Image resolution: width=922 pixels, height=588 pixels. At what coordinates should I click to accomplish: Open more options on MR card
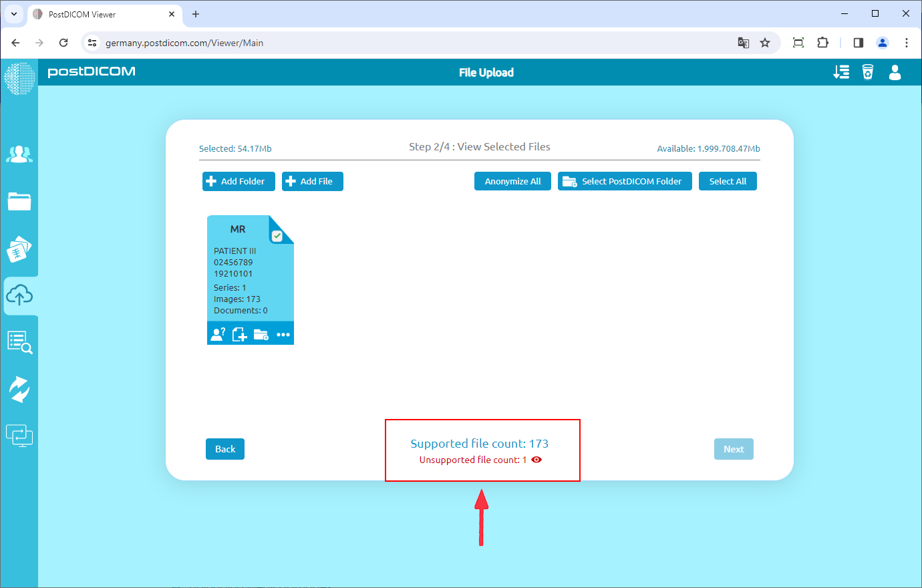click(283, 335)
